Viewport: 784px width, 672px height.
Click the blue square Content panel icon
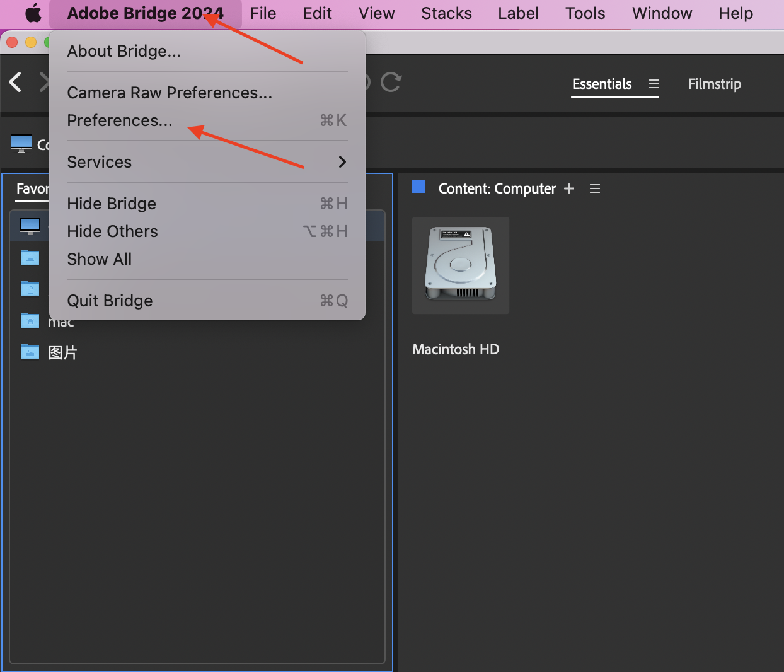[x=418, y=187]
